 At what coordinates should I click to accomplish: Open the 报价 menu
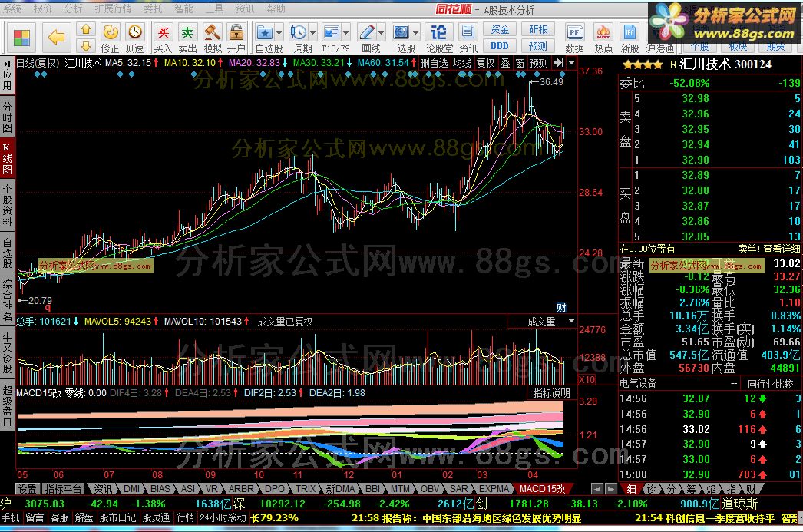(x=42, y=8)
